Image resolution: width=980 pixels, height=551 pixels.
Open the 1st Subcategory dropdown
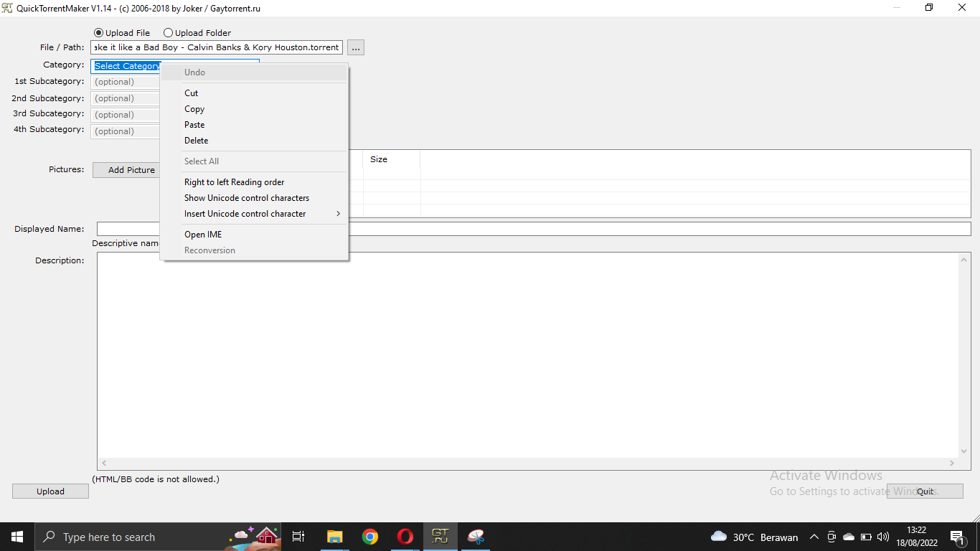[126, 82]
